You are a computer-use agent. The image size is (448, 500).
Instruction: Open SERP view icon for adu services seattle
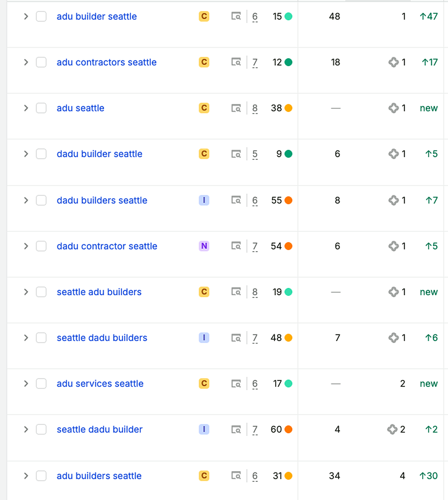pos(236,384)
